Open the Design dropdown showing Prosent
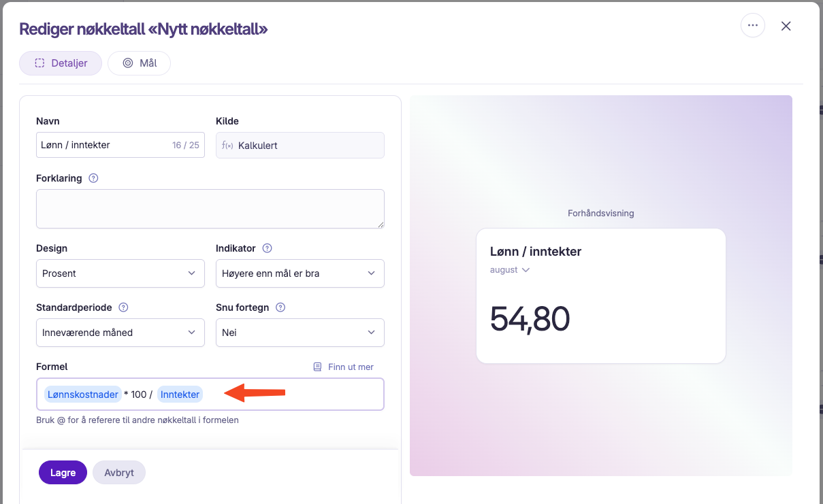Image resolution: width=823 pixels, height=504 pixels. point(120,273)
